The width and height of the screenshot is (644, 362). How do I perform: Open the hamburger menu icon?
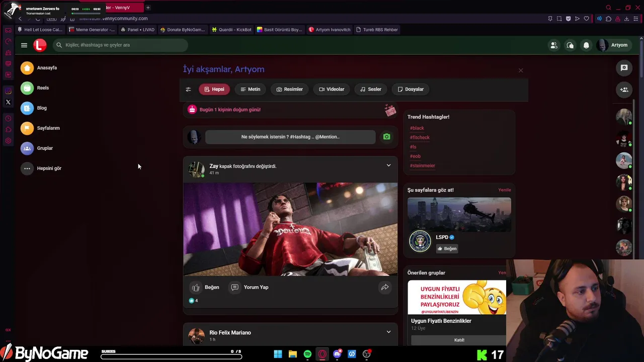pos(24,45)
